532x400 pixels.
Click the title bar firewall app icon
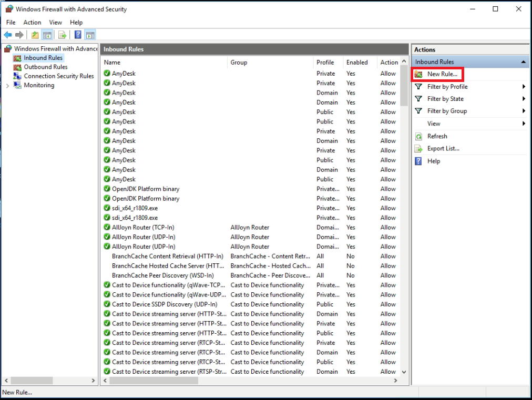click(9, 9)
